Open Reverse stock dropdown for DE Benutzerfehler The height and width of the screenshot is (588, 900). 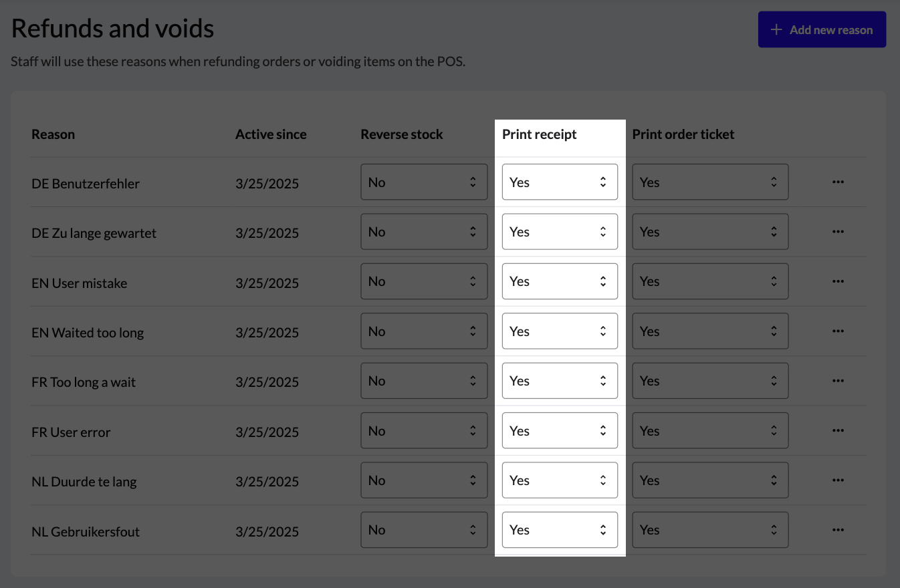pyautogui.click(x=424, y=181)
